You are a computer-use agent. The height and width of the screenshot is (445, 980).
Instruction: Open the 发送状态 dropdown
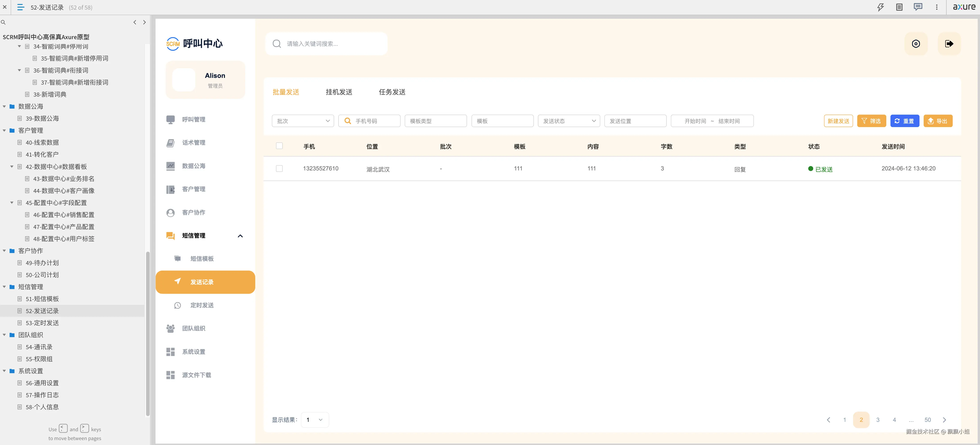tap(568, 121)
